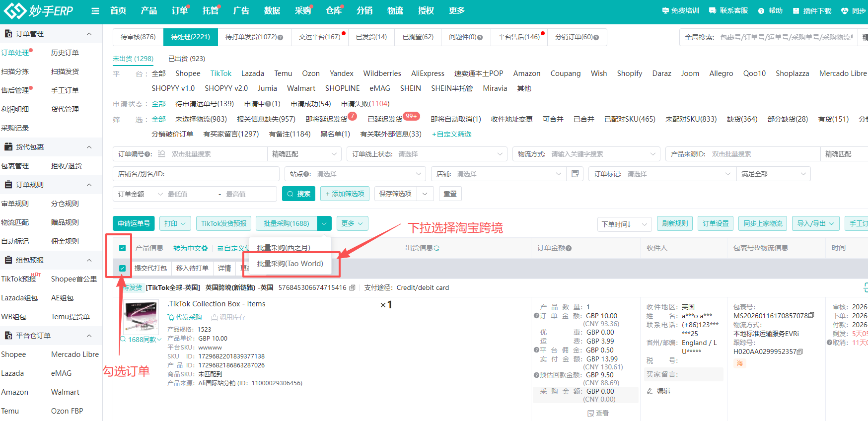The height and width of the screenshot is (421, 868).
Task: Toggle the select-all checkbox in table header
Action: 122,248
